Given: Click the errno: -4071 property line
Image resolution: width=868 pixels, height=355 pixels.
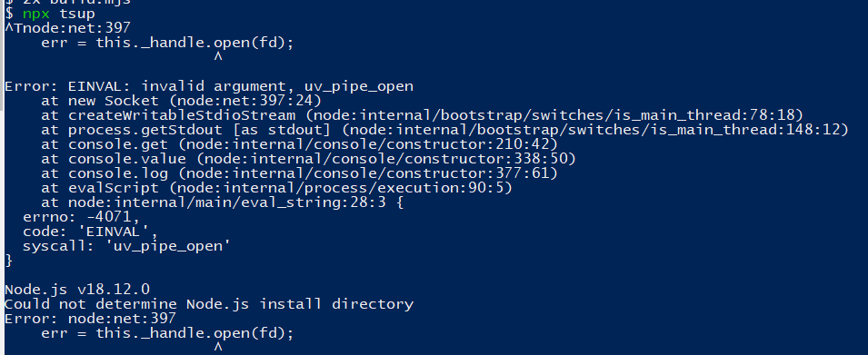Looking at the screenshot, I should tap(82, 217).
